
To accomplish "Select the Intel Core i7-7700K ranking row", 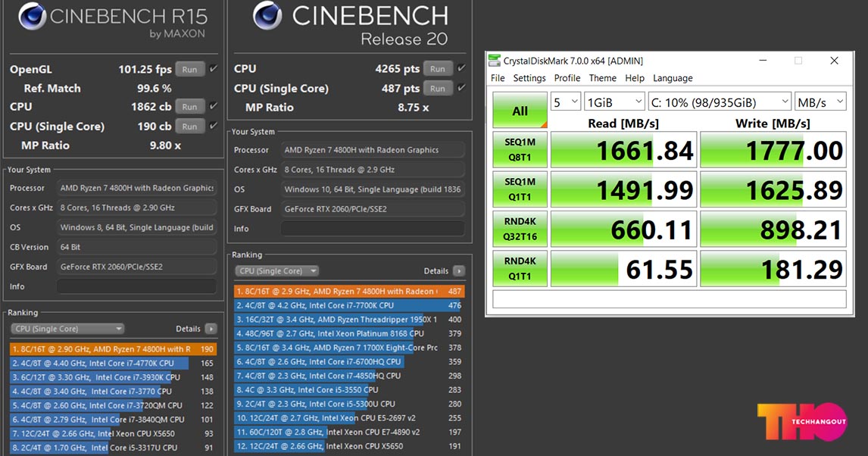I will pos(349,305).
